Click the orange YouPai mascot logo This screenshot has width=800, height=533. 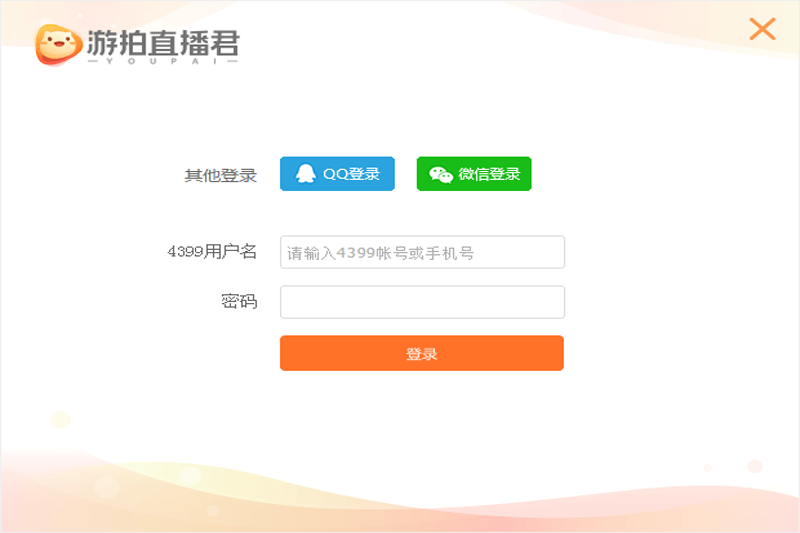[x=58, y=45]
